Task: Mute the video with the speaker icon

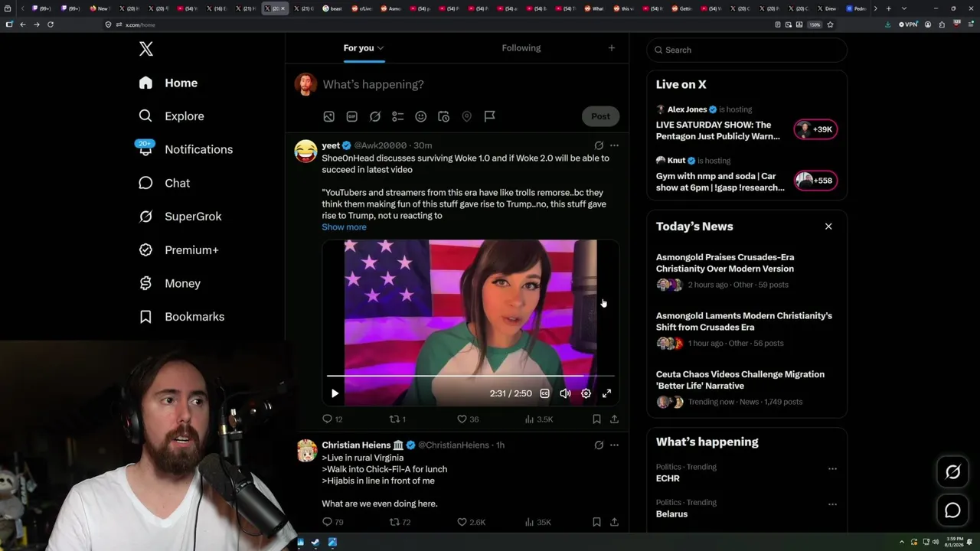Action: coord(565,393)
